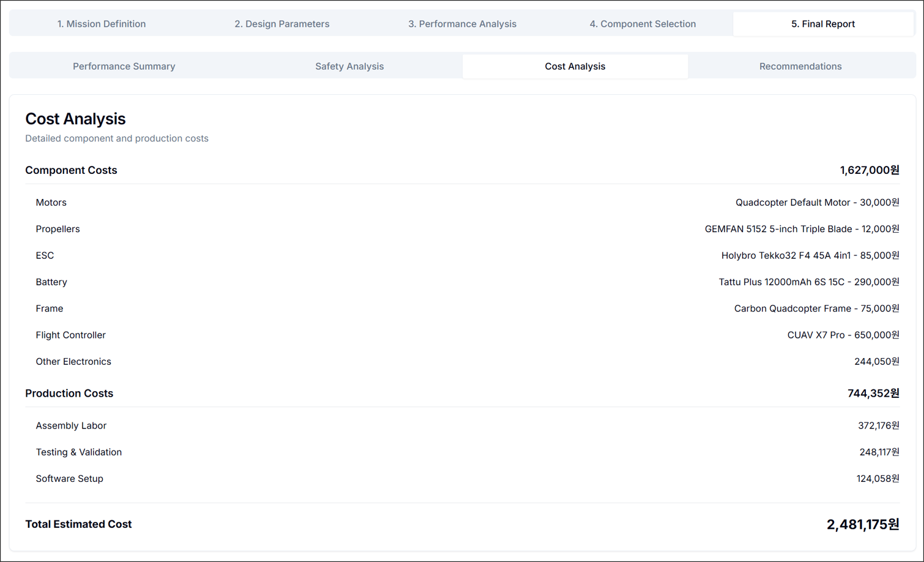
Task: Select the Testing & Validation row label
Action: [x=78, y=452]
